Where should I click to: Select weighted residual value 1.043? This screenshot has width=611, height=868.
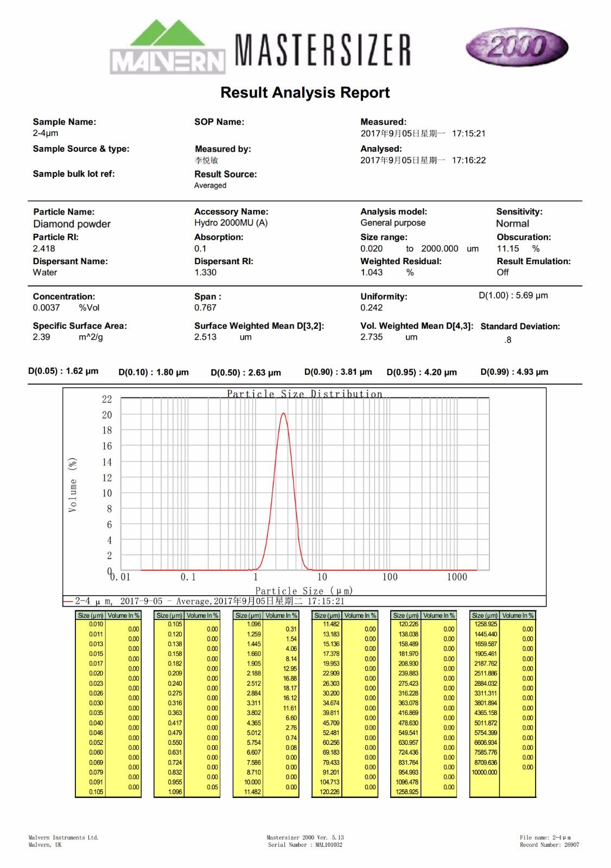point(371,272)
